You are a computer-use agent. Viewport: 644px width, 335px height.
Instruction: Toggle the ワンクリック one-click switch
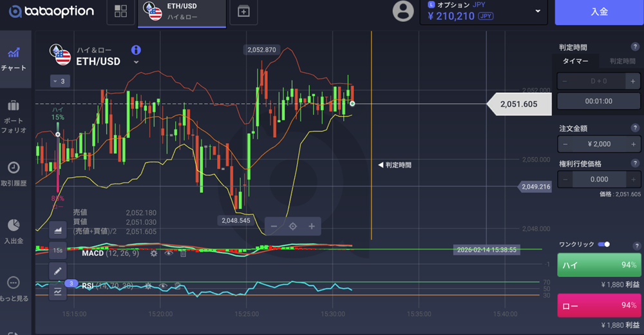tap(603, 244)
